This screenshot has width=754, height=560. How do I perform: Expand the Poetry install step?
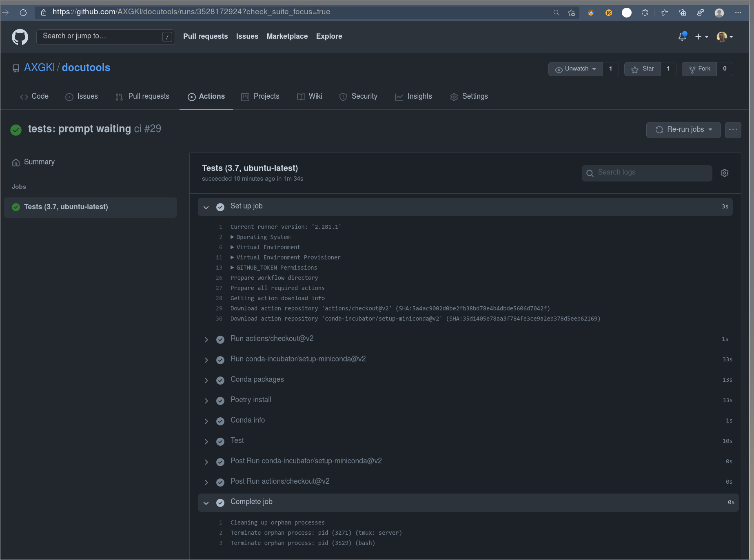[x=206, y=401]
